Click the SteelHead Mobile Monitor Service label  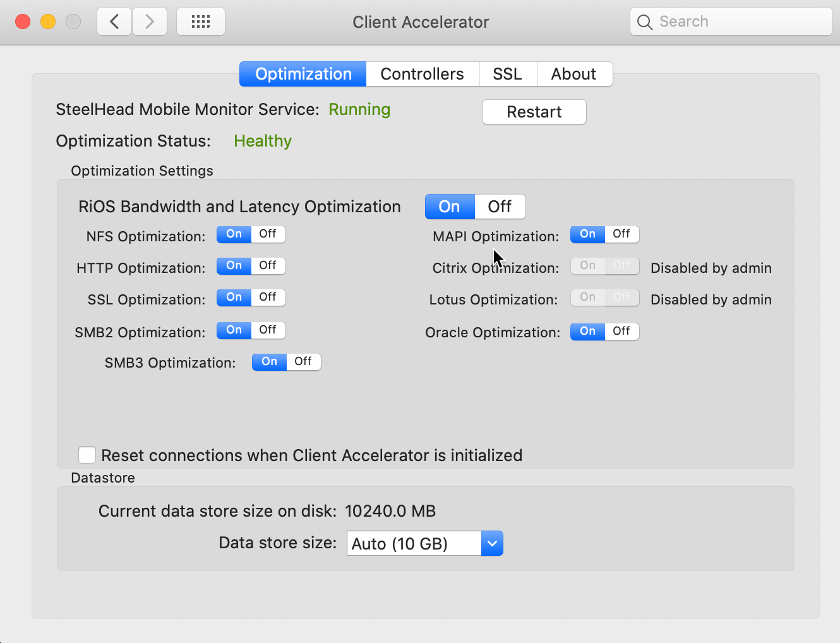(188, 109)
